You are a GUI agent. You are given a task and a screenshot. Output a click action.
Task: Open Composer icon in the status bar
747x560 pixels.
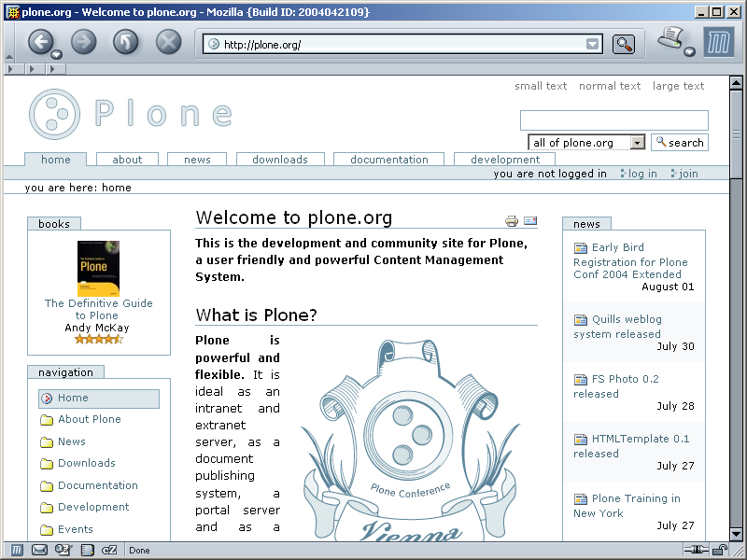click(63, 551)
